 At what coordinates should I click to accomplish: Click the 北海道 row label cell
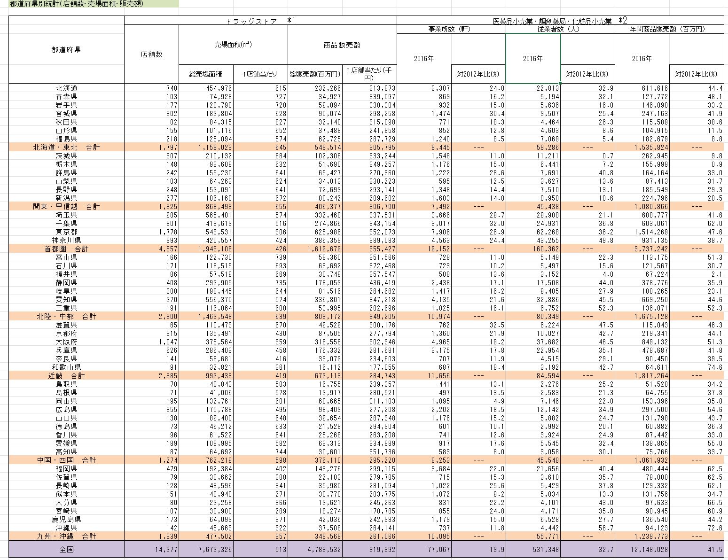click(x=66, y=88)
